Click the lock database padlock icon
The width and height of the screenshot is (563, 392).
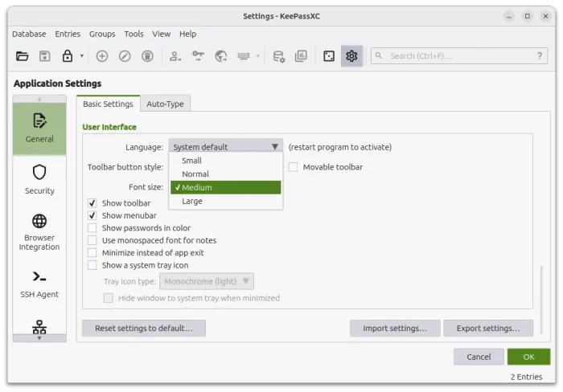(68, 56)
